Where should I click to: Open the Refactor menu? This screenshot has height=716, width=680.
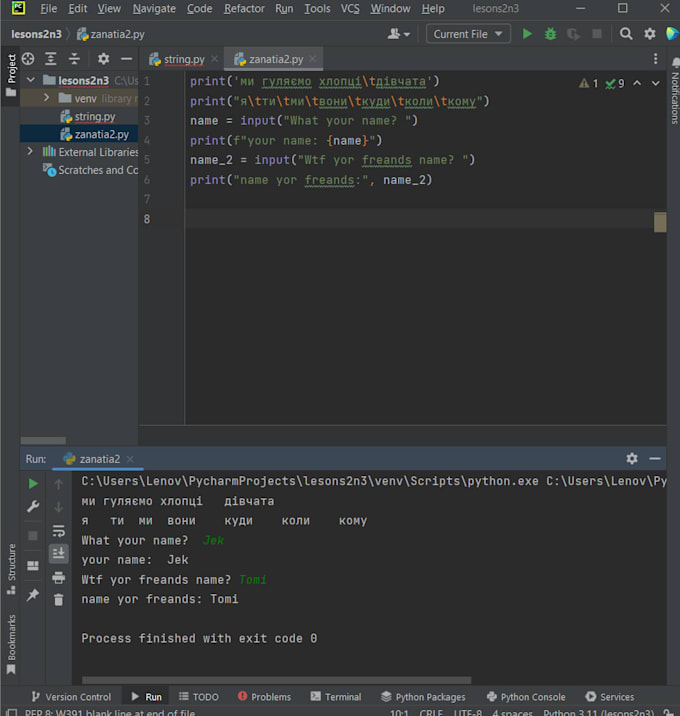(x=244, y=9)
